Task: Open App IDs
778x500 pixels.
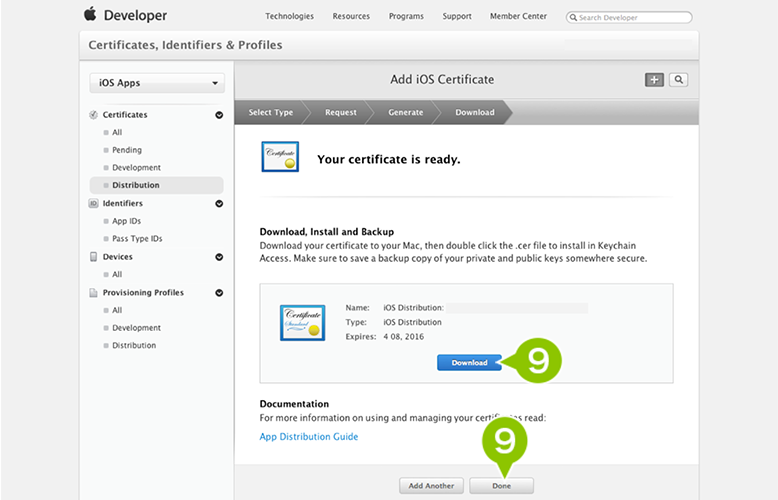Action: (127, 221)
